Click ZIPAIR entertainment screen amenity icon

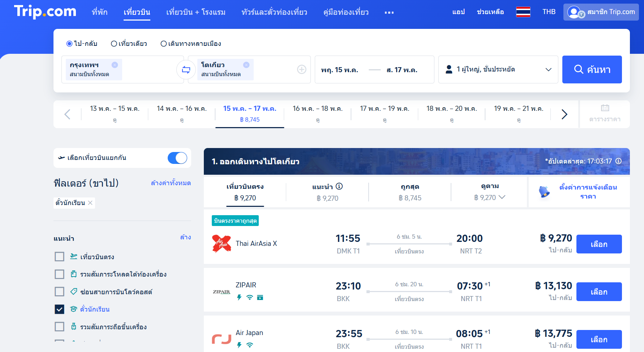[x=260, y=297]
